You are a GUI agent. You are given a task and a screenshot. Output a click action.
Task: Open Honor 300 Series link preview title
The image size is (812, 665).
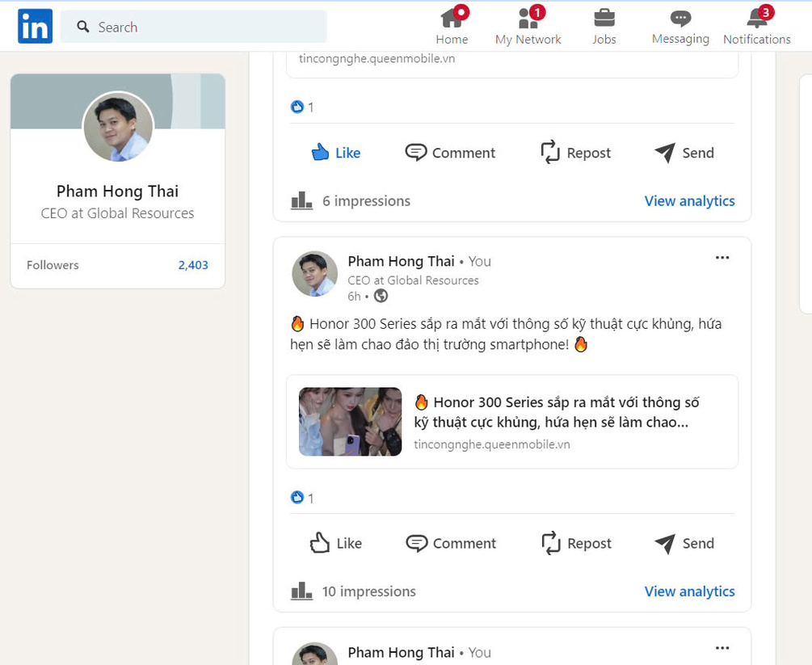click(557, 412)
